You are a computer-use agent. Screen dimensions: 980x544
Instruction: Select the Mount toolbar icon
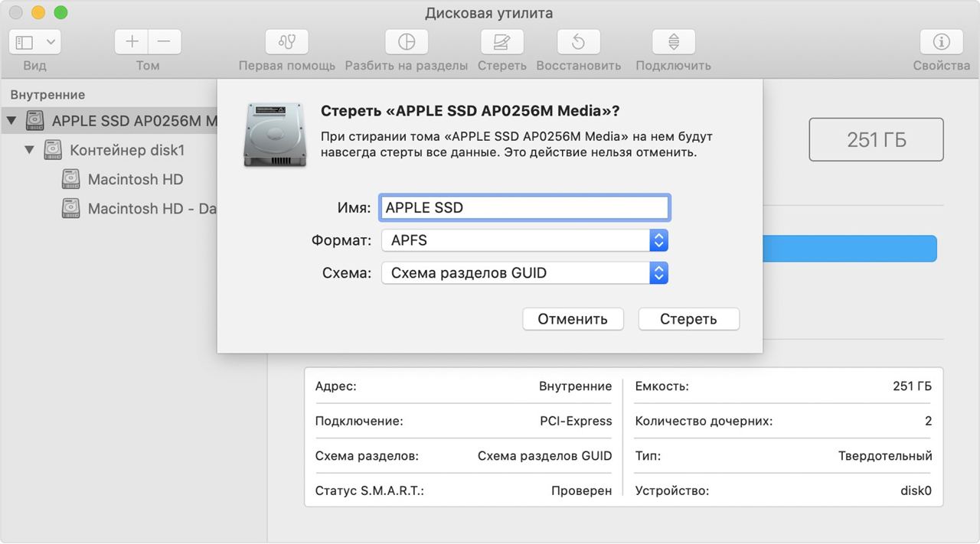pos(673,42)
